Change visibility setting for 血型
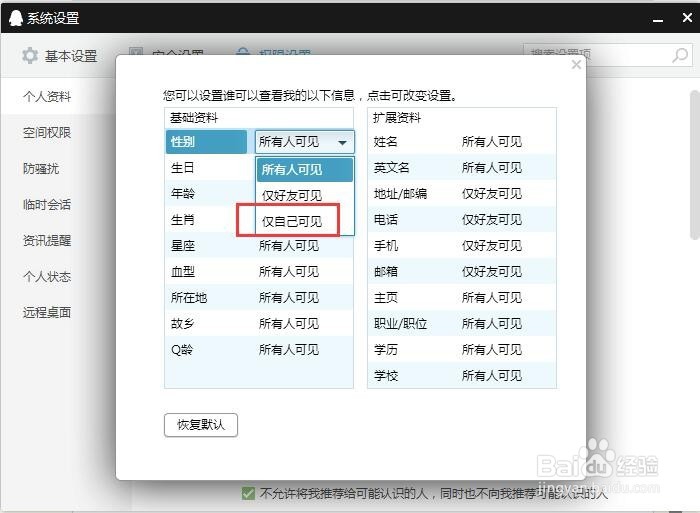 (289, 271)
